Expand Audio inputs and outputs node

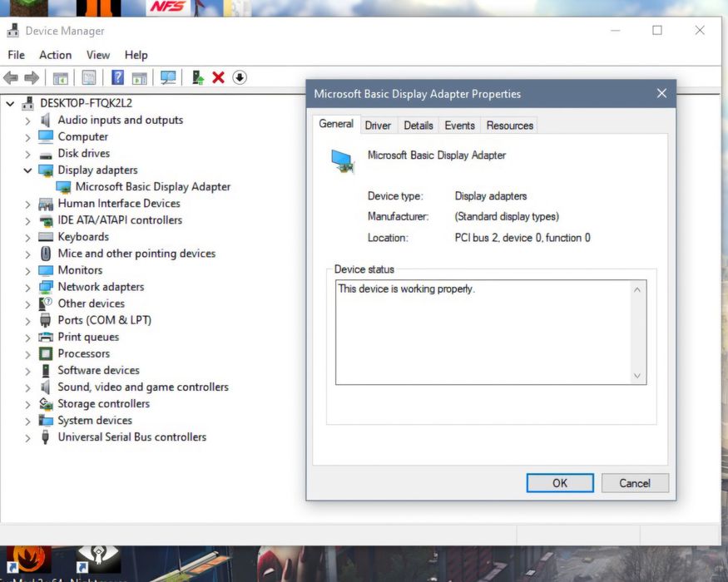pos(27,121)
